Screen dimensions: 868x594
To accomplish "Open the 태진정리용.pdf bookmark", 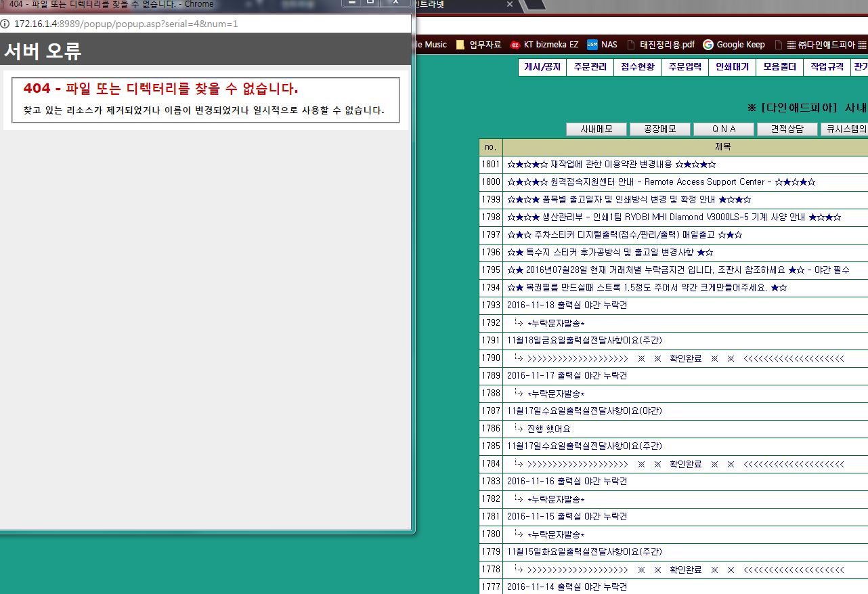I will pos(661,45).
